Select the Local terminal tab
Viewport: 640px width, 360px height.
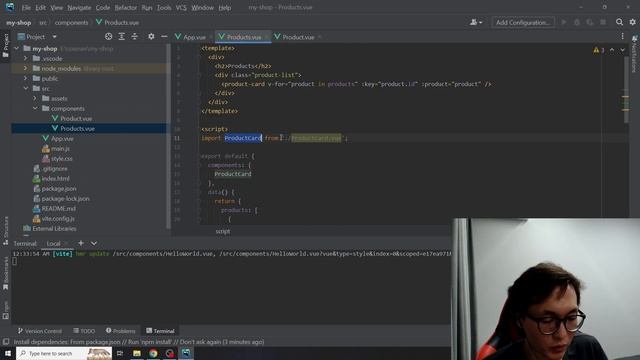[53, 243]
